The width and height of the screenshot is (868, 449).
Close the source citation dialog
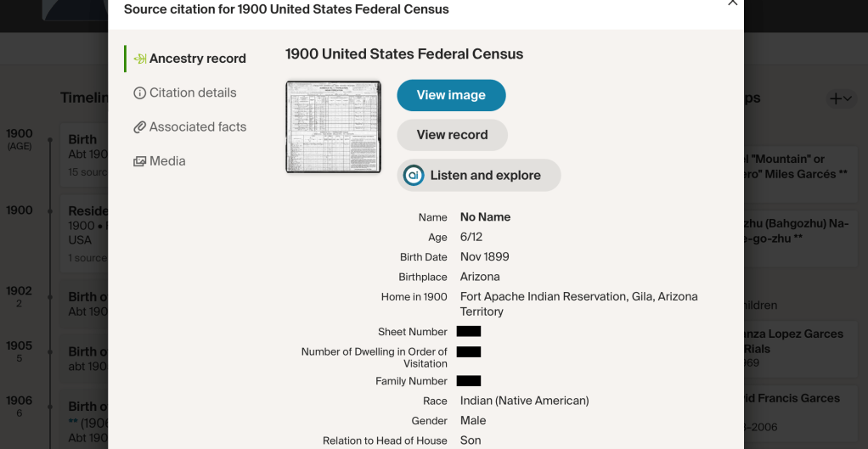(732, 3)
